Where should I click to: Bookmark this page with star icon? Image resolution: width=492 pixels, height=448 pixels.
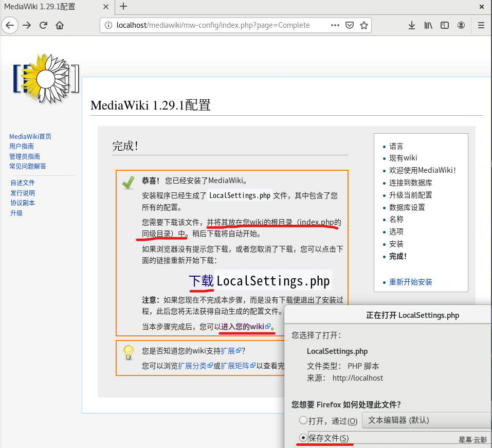(x=364, y=25)
